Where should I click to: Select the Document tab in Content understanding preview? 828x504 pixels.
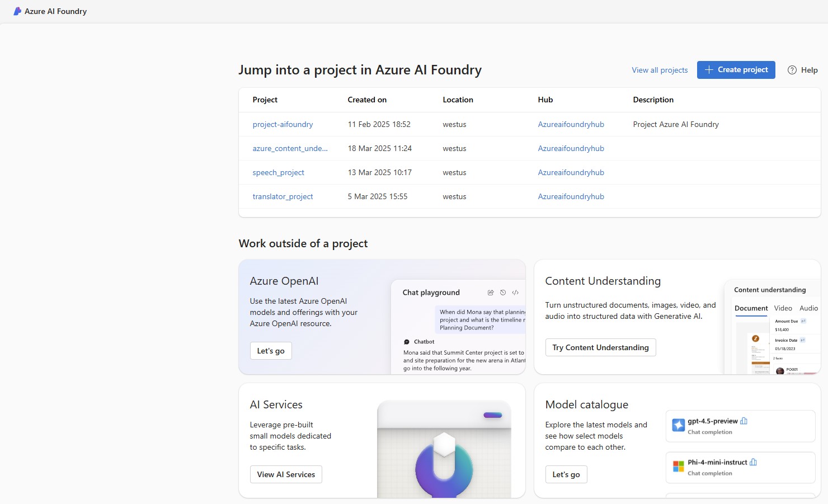click(751, 308)
